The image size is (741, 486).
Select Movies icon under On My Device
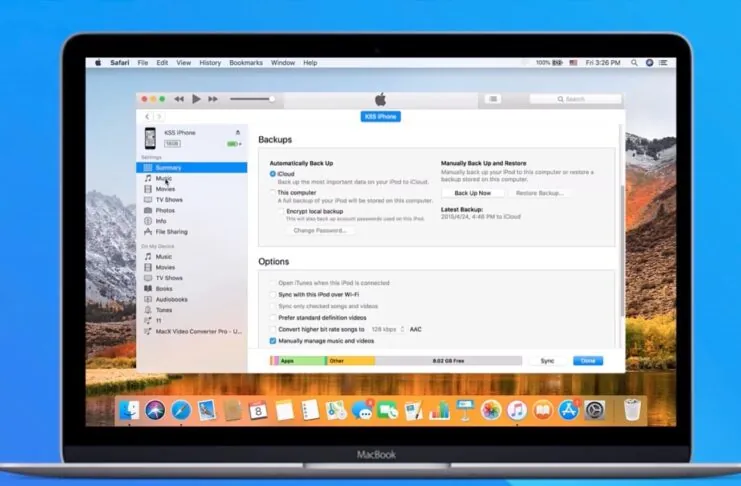click(148, 267)
